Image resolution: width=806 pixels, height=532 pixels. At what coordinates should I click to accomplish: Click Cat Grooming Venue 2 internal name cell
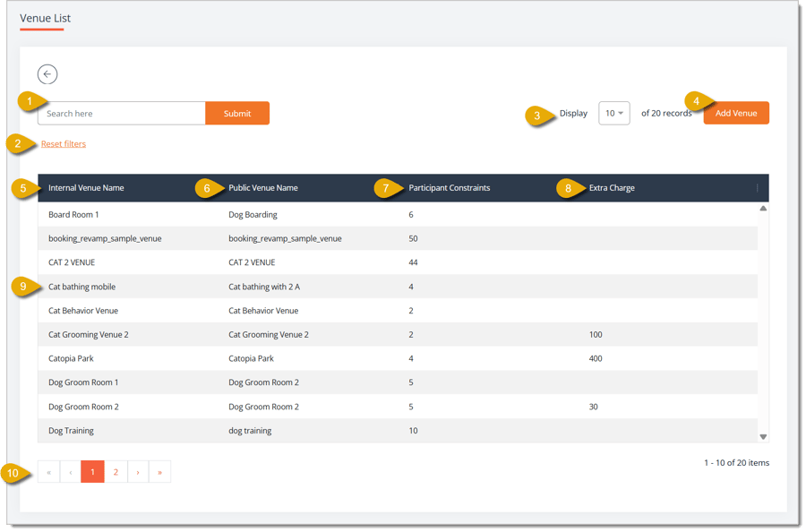89,336
